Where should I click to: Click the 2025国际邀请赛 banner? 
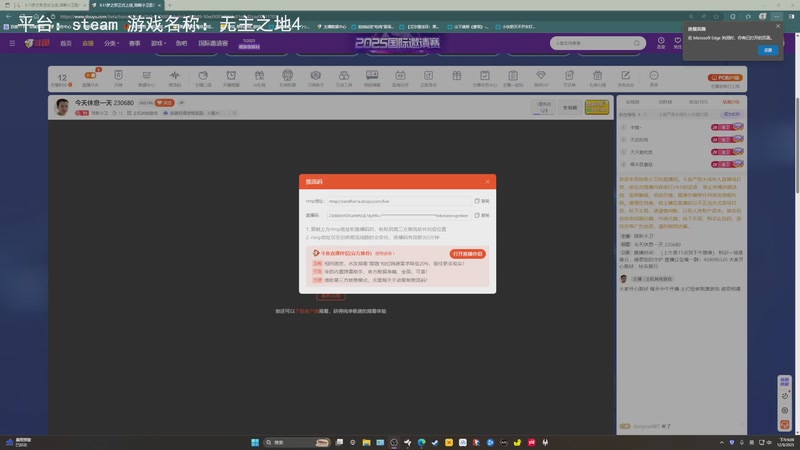(x=397, y=43)
